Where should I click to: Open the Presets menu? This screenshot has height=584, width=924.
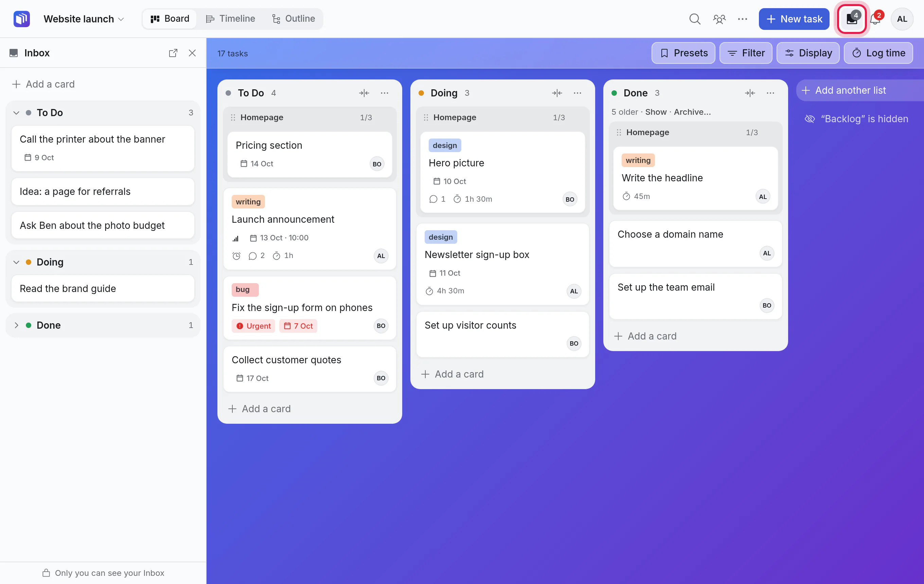683,53
